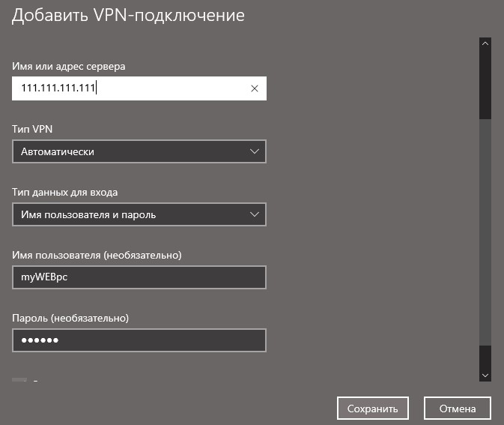The image size is (504, 425).
Task: Click the Имя или адрес сервера label
Action: [68, 66]
